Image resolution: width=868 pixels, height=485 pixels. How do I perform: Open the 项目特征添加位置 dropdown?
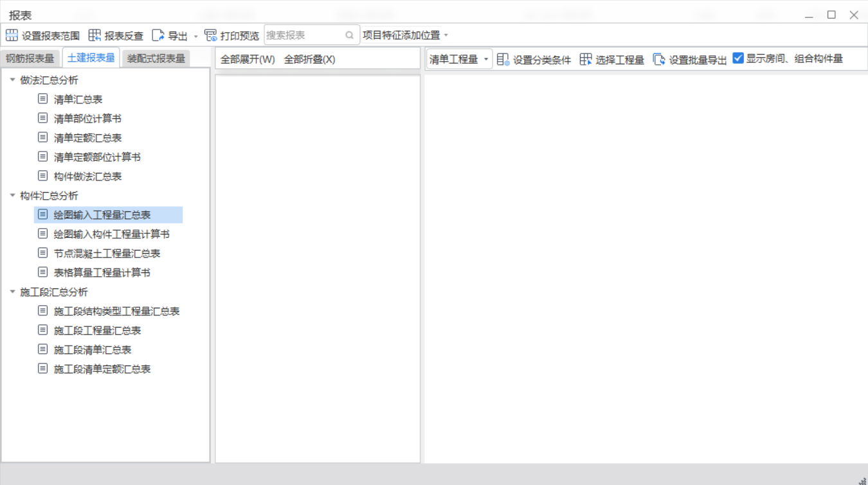coord(405,35)
